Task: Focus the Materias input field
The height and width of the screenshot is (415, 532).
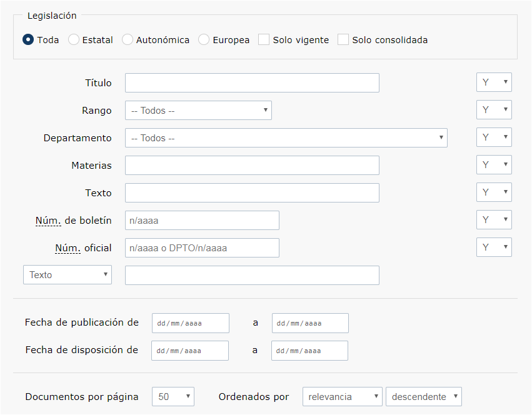Action: (252, 165)
